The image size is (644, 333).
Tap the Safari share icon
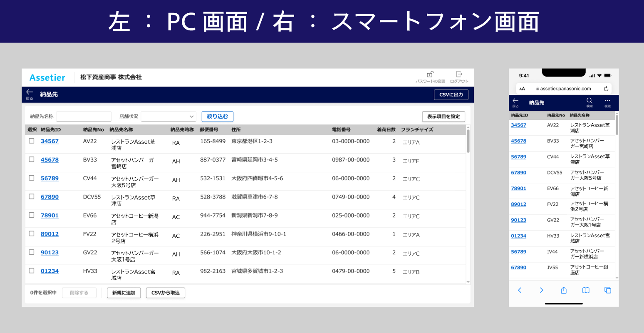coord(564,290)
